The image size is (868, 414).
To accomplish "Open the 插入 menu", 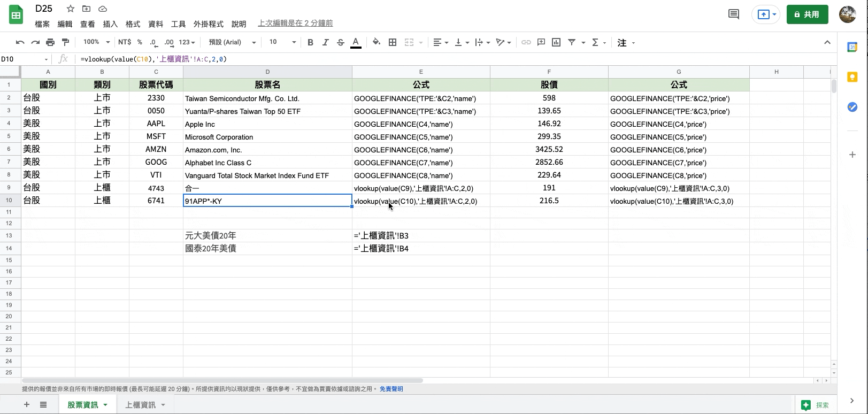I will (110, 24).
